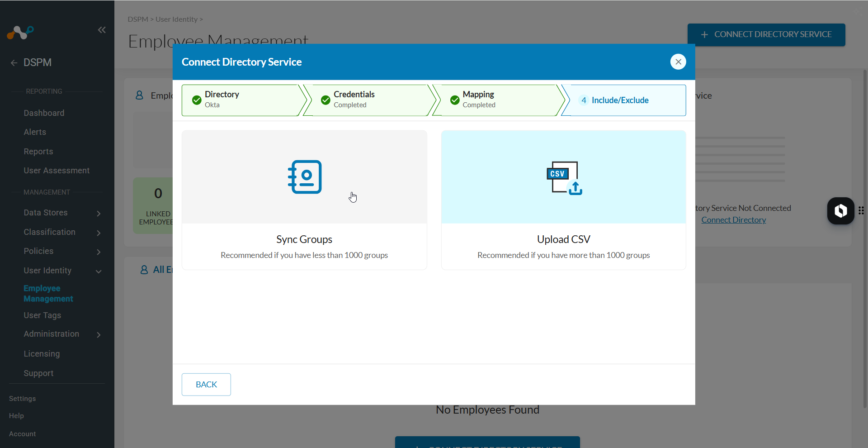This screenshot has width=868, height=448.
Task: Click the User Identity breadcrumb link
Action: (177, 19)
